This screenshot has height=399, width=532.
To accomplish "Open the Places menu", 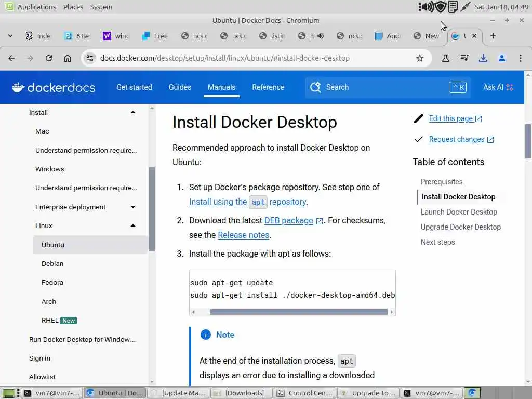I will pos(73,7).
